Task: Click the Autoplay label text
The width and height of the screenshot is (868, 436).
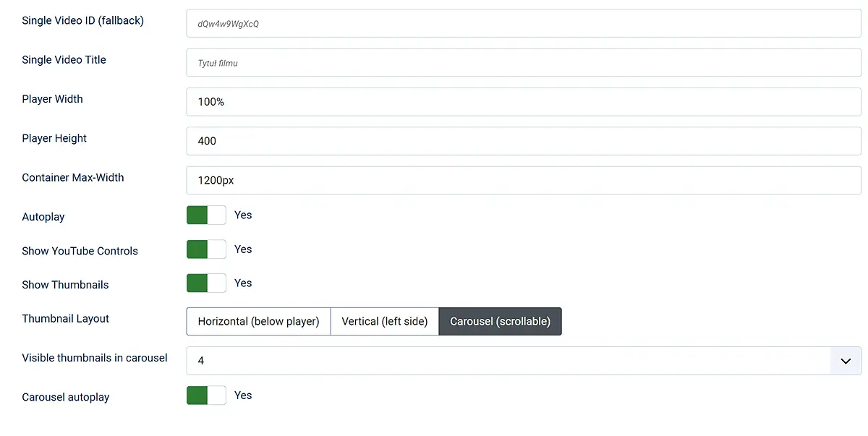Action: pos(43,217)
